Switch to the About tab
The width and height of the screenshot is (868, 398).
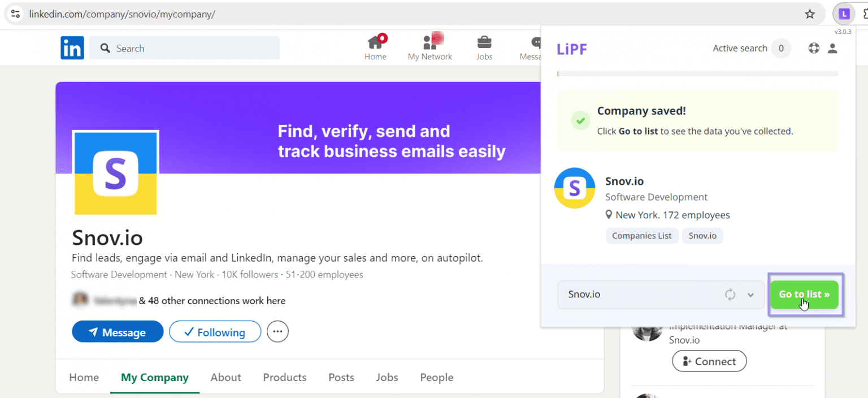pos(225,377)
